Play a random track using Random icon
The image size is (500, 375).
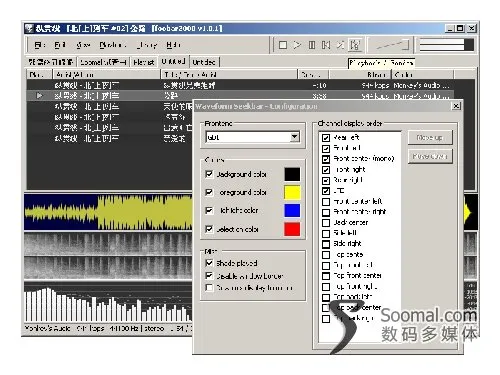(x=355, y=45)
